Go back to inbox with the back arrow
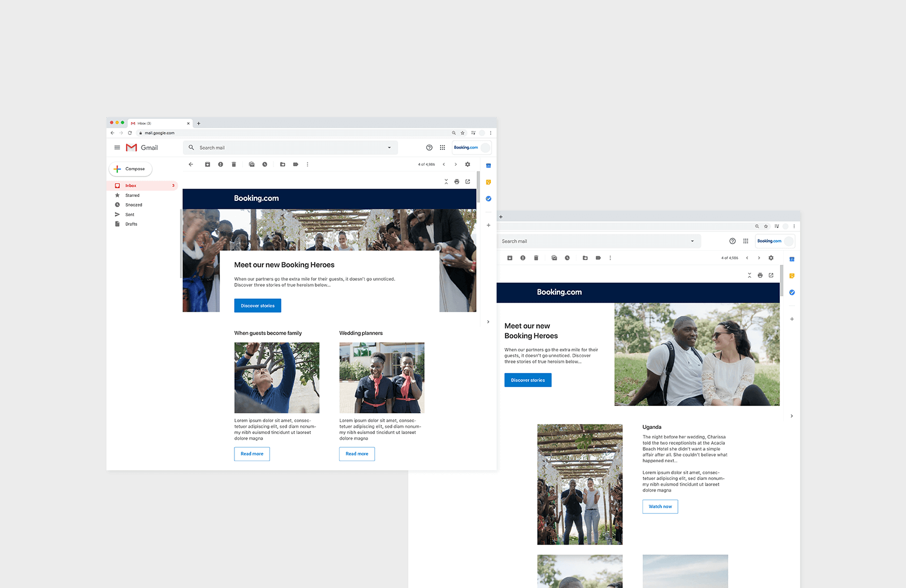Screen dimensions: 906x588 pyautogui.click(x=191, y=165)
